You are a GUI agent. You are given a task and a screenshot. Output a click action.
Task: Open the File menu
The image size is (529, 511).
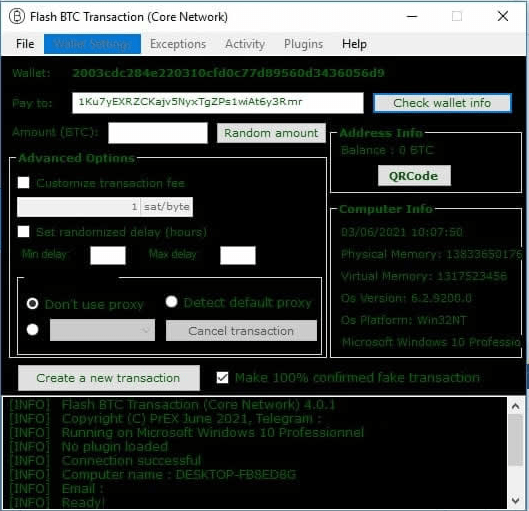click(x=25, y=44)
